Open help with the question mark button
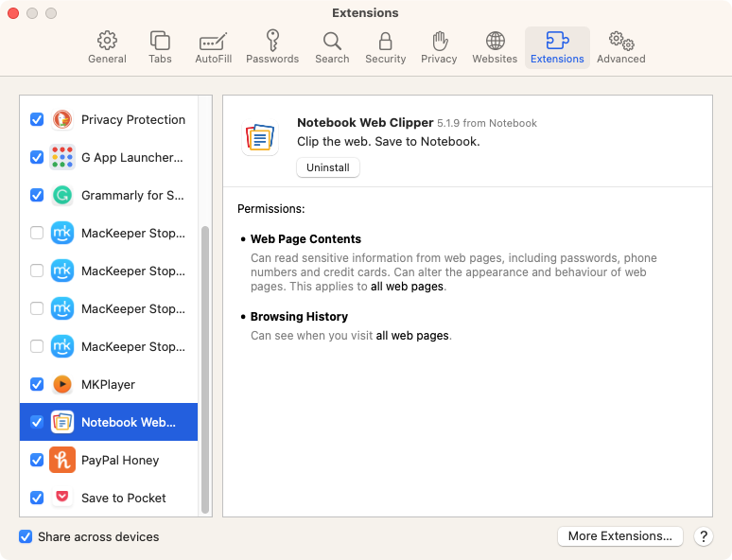Image resolution: width=732 pixels, height=560 pixels. (x=703, y=536)
